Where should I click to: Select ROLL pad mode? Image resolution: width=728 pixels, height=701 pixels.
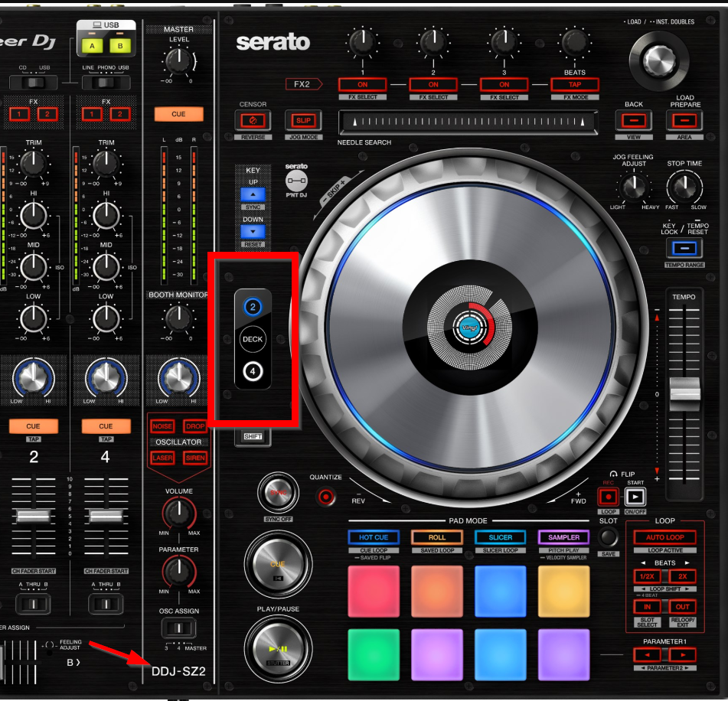pyautogui.click(x=437, y=537)
